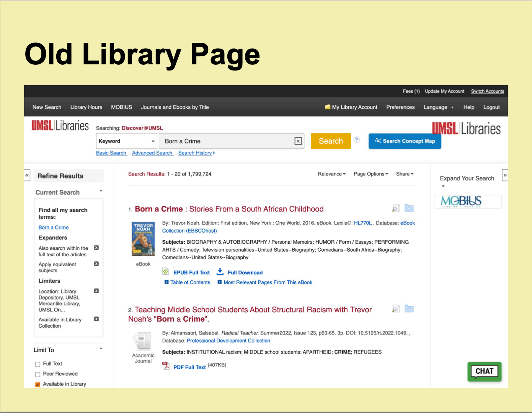Click Basic Search link
Image resolution: width=532 pixels, height=413 pixels.
(111, 153)
